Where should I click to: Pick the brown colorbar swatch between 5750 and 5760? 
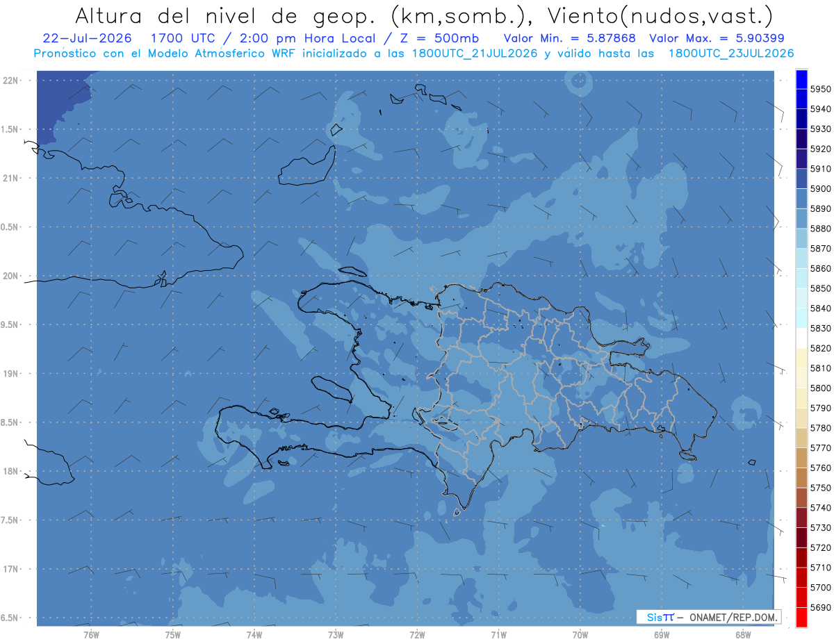tap(801, 477)
